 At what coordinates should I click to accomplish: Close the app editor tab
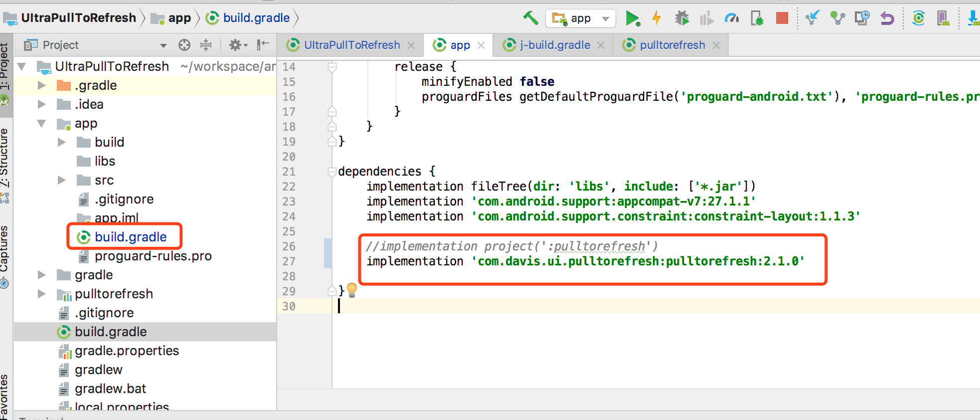pos(481,45)
